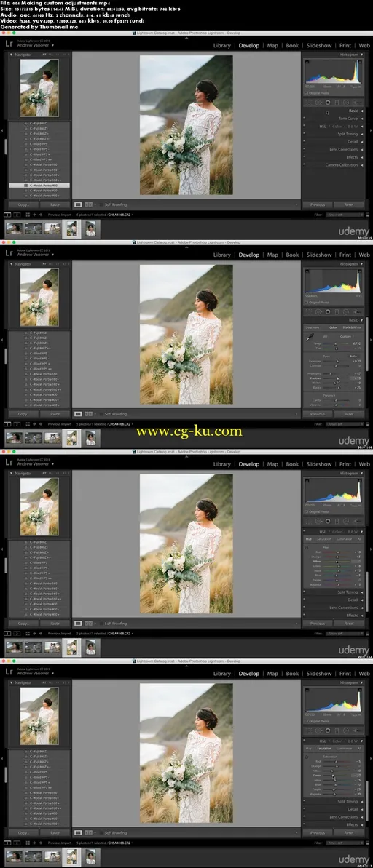Select Red Eye Correction tool in third frame
373x868 pixels.
coord(328,521)
